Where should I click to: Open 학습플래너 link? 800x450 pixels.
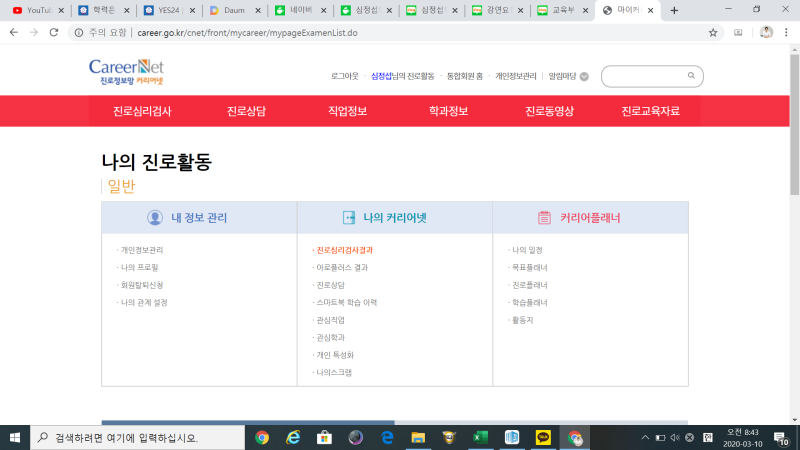530,303
